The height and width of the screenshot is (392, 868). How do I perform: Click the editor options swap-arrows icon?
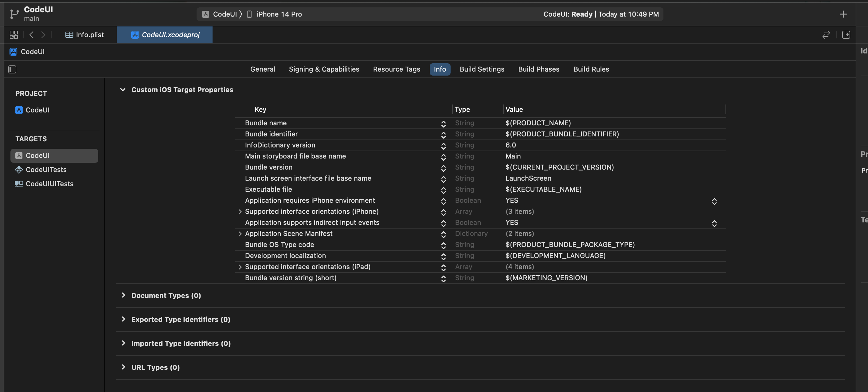pyautogui.click(x=826, y=35)
